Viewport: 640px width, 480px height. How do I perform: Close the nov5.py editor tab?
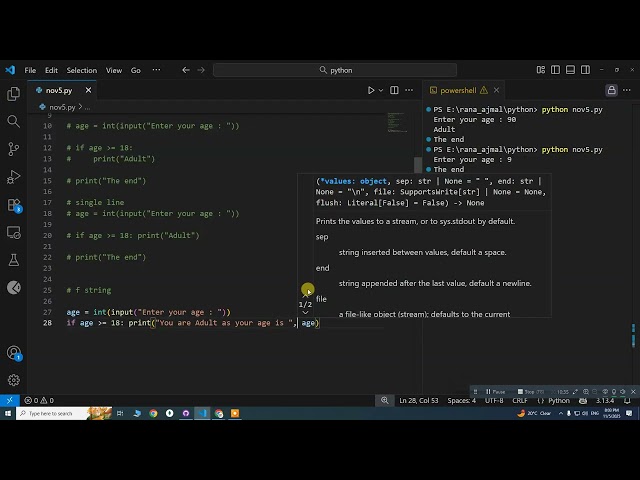pyautogui.click(x=88, y=90)
